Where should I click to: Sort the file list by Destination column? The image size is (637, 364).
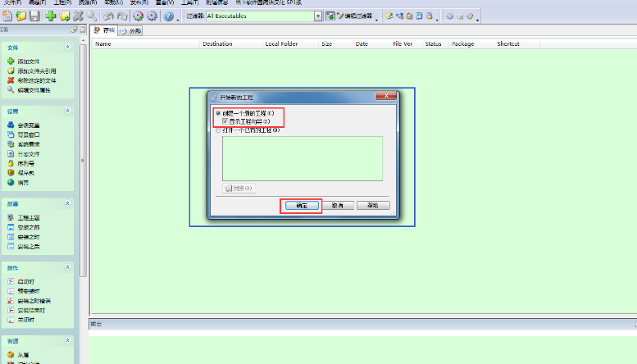point(230,44)
